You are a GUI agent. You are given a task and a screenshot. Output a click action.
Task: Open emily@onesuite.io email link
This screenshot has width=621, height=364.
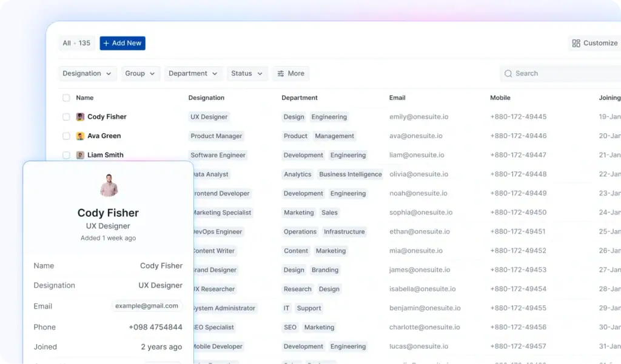(418, 117)
